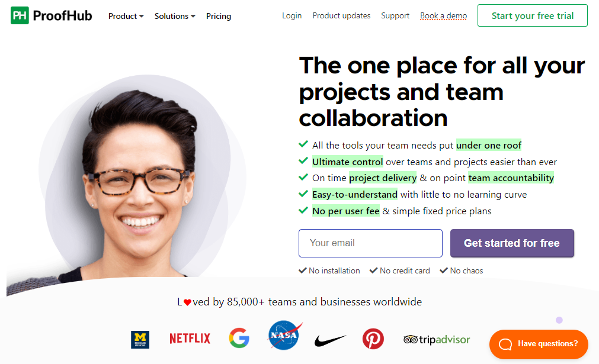Click the Tripadvisor logo
This screenshot has width=599, height=364.
click(x=437, y=339)
